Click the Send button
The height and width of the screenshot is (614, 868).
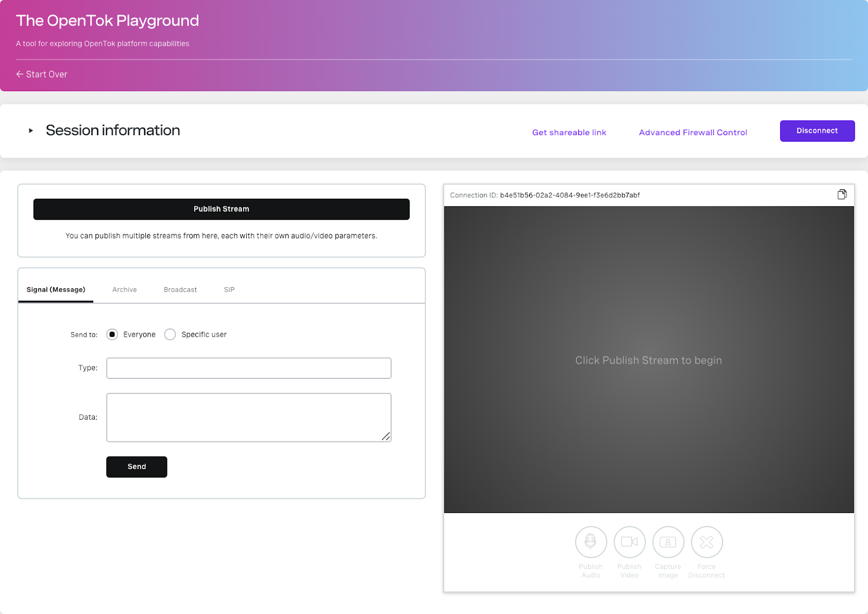click(x=137, y=467)
